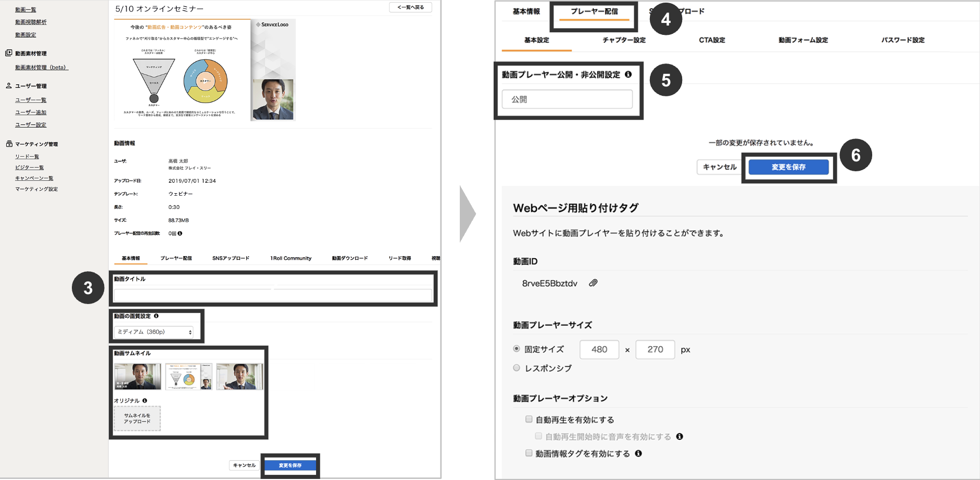
Task: Click the く一覧へ戻る button
Action: coord(410,7)
